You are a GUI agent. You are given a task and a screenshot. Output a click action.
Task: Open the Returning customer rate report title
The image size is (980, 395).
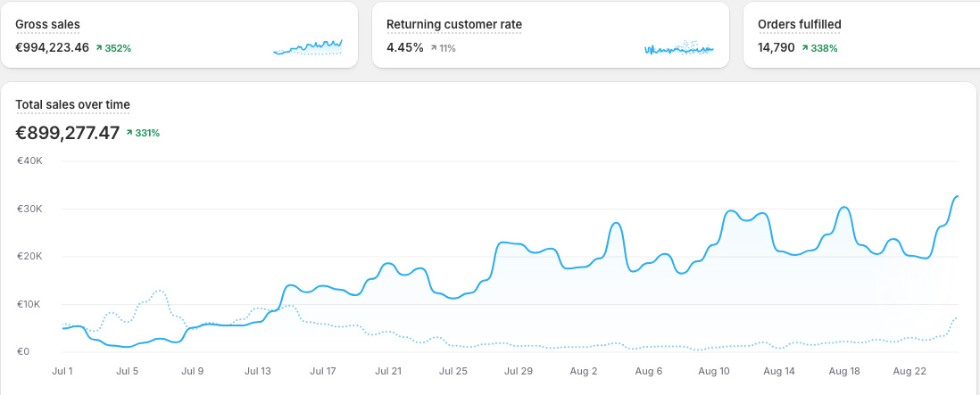point(454,24)
